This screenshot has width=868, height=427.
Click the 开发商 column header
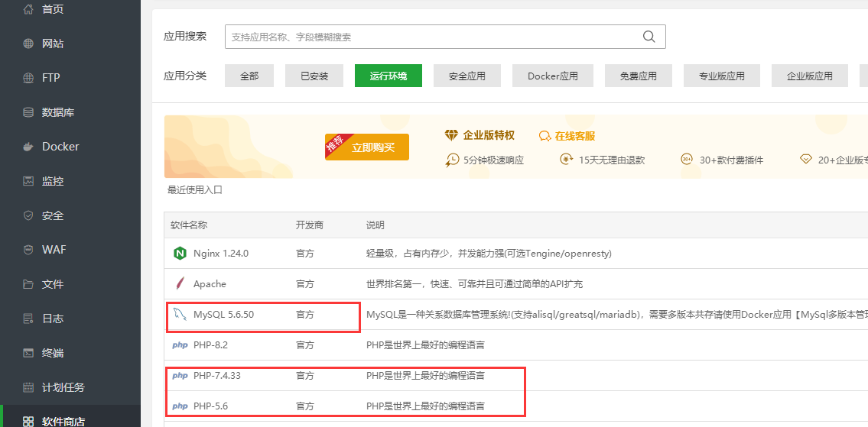[310, 225]
